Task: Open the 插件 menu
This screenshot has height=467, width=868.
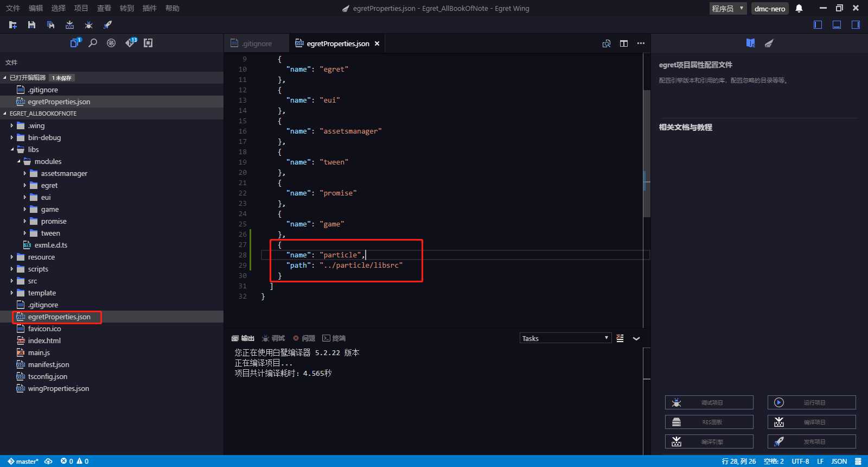Action: point(150,8)
